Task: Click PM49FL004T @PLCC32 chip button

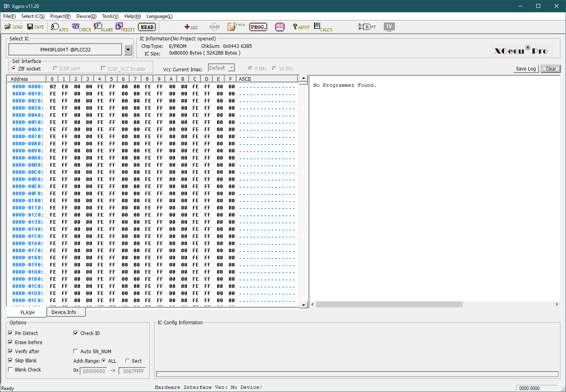Action: 65,49
